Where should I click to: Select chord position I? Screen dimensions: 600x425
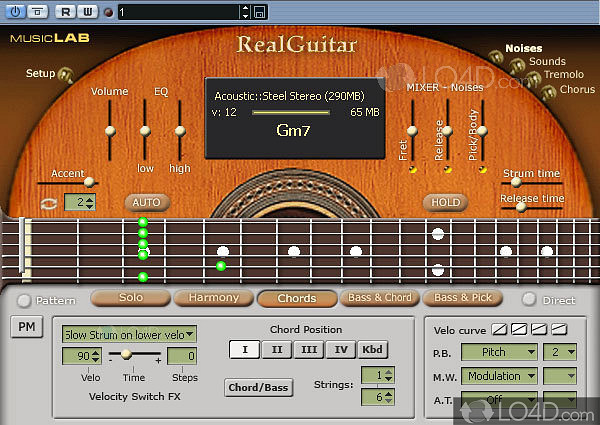click(x=245, y=349)
